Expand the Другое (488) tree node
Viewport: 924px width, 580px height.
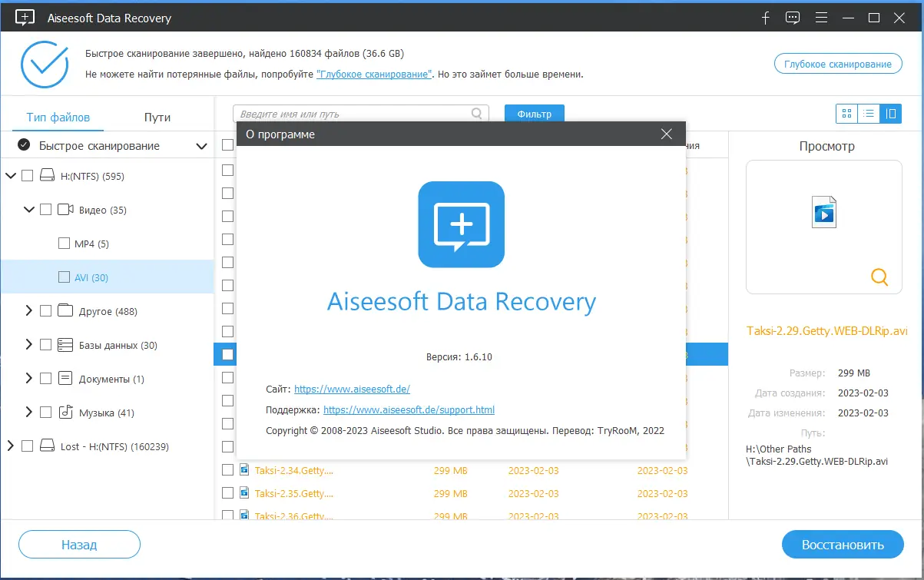29,311
